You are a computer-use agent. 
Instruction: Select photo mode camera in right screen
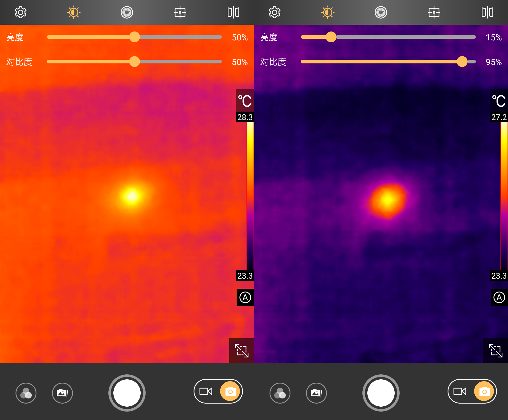coord(484,391)
